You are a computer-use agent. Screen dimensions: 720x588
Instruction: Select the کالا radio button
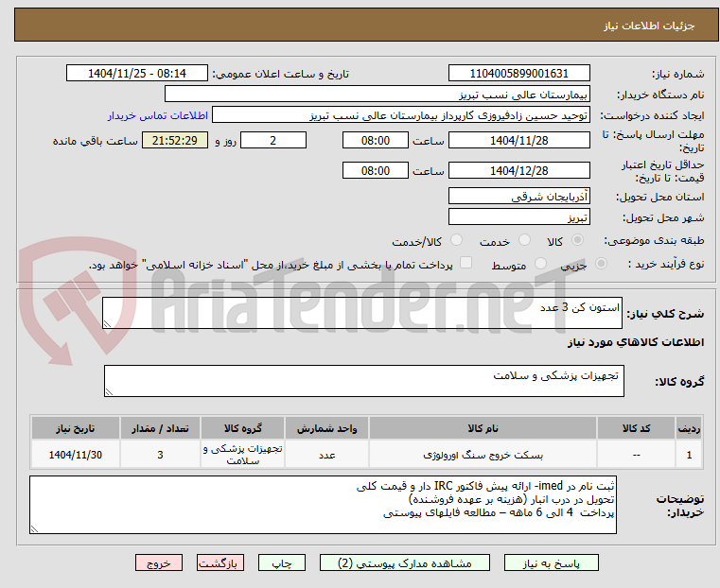click(578, 240)
